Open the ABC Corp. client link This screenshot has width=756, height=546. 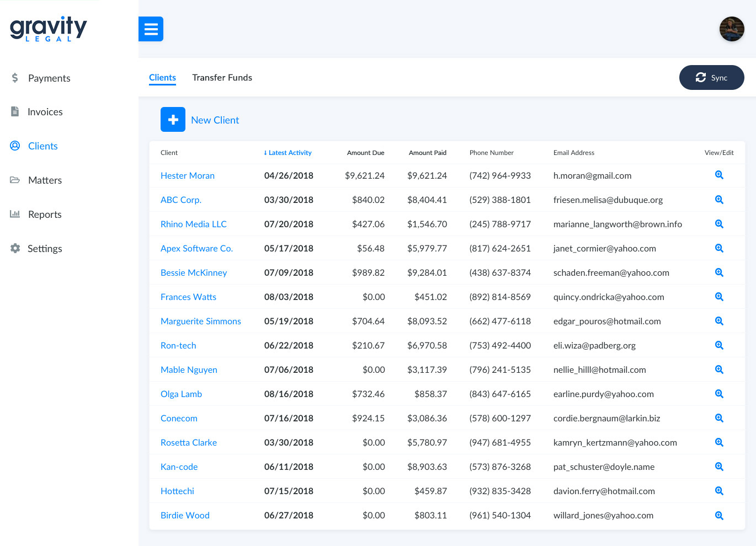click(180, 200)
